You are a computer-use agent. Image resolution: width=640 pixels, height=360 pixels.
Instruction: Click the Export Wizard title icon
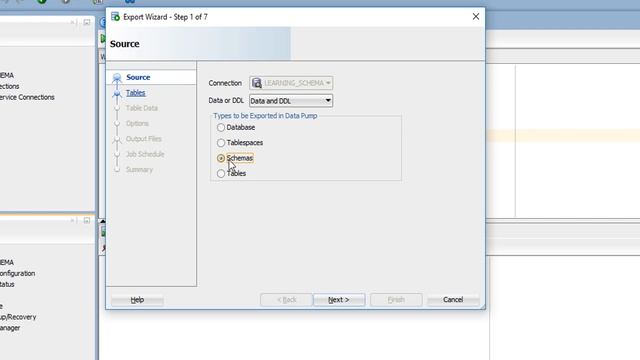pyautogui.click(x=116, y=17)
